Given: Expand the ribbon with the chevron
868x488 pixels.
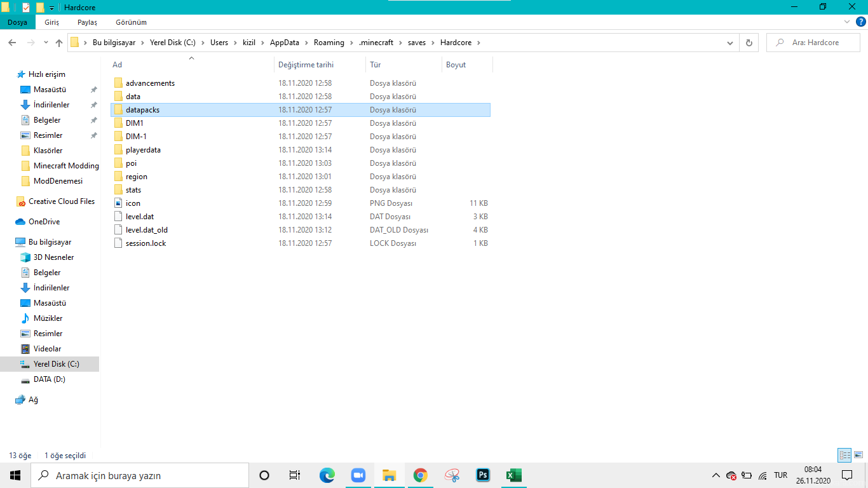Looking at the screenshot, I should pos(846,22).
